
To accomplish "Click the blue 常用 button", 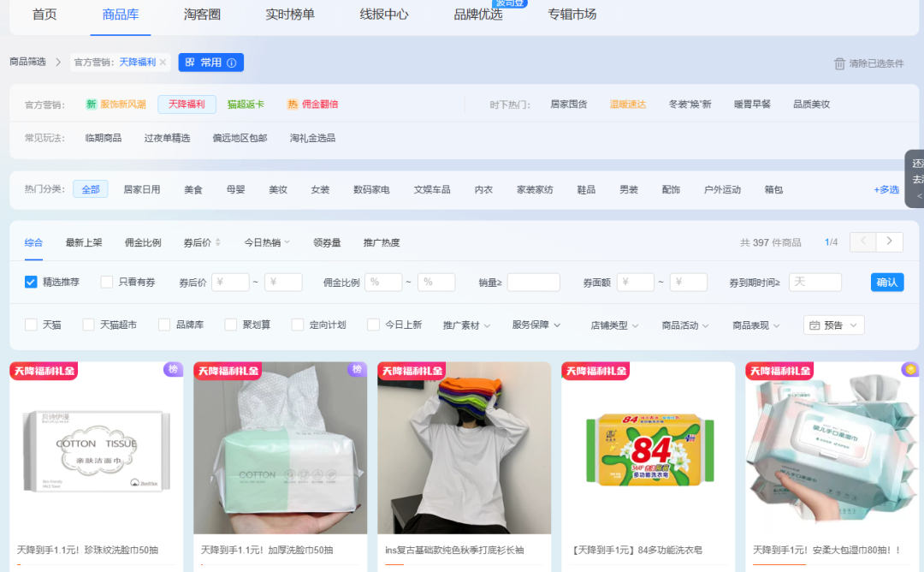I will pos(211,63).
